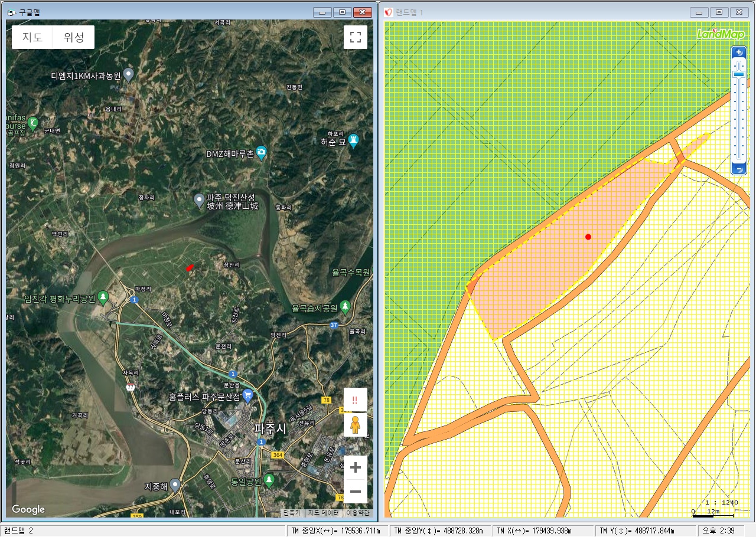Open the DMZ해마루촌 camera pin
The width and height of the screenshot is (756, 537).
261,153
